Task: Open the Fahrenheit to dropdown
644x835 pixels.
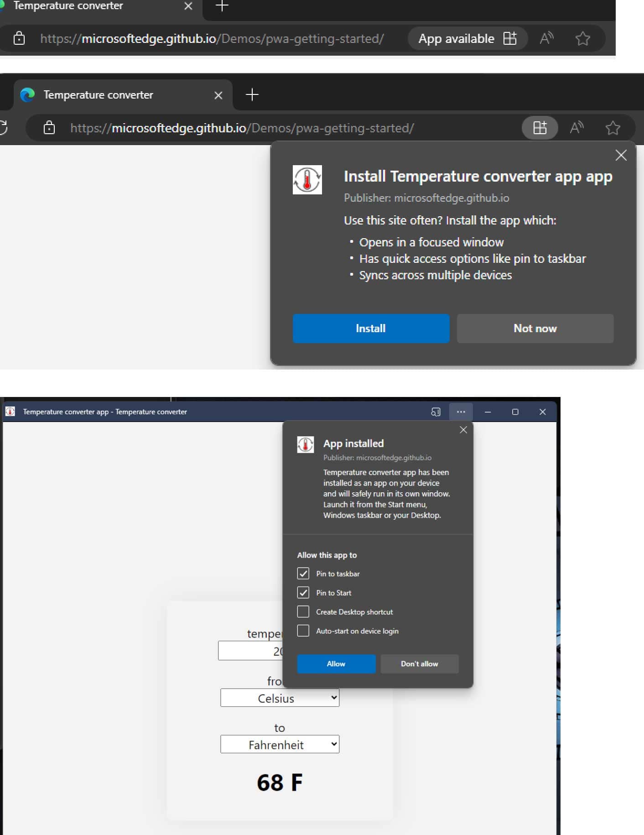Action: 280,744
